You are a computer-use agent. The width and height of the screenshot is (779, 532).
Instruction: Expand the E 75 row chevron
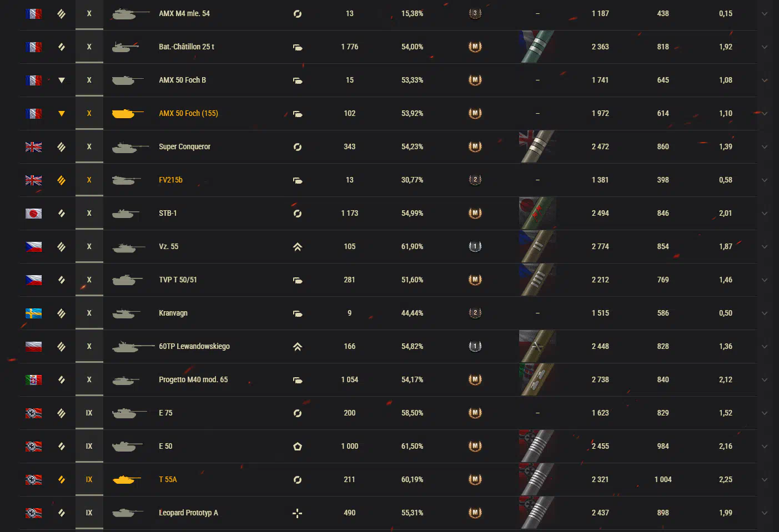[x=765, y=413]
